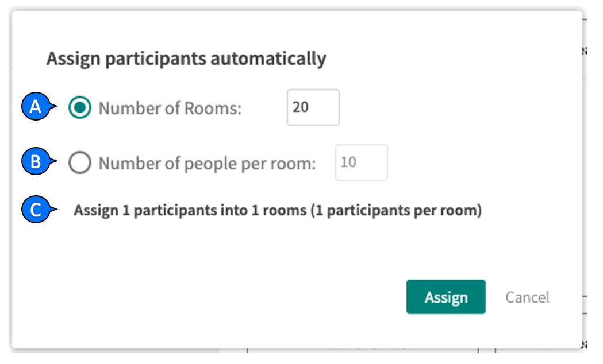Click the "Number of people per room:" label

pyautogui.click(x=207, y=164)
